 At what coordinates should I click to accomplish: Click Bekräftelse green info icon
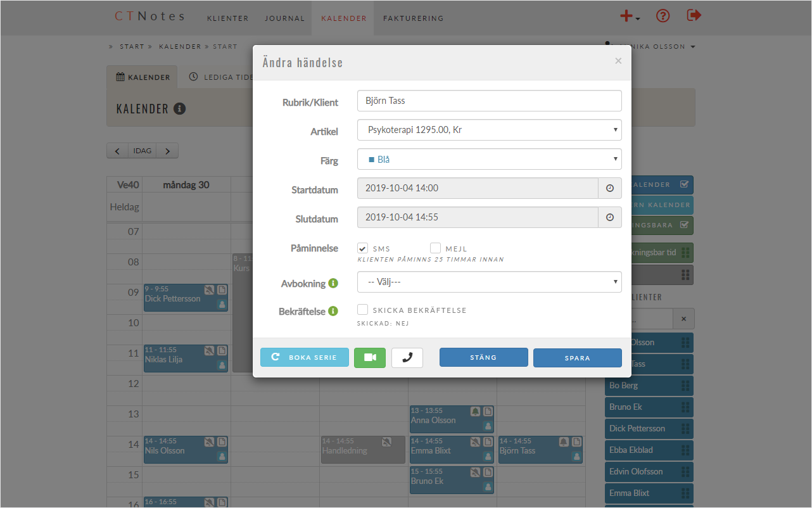(333, 311)
